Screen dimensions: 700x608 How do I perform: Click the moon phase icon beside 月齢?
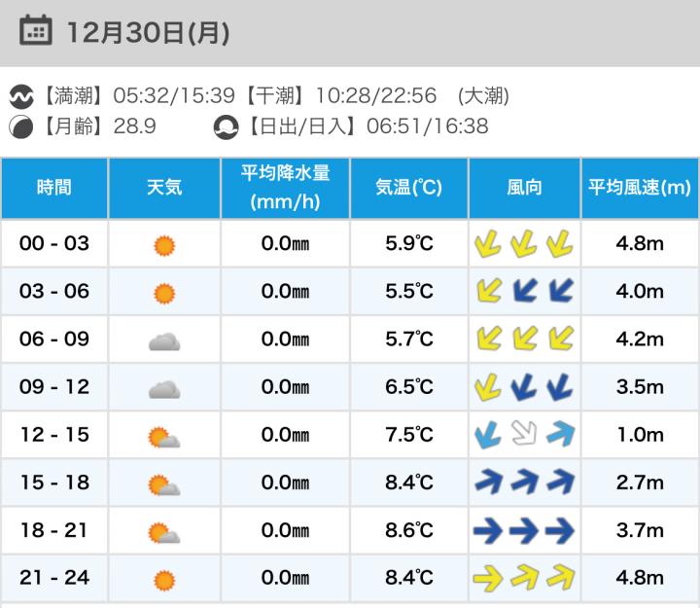click(19, 126)
